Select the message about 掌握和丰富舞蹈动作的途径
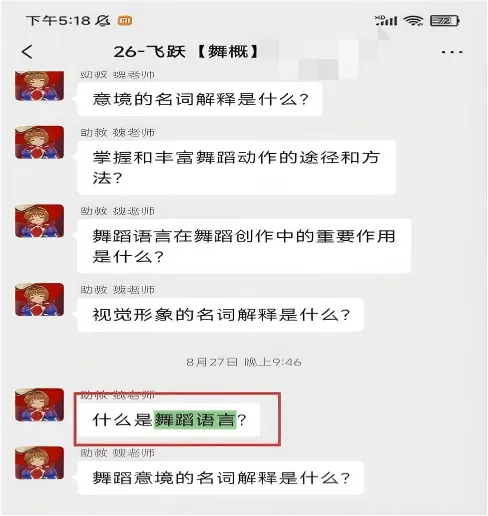Image resolution: width=488 pixels, height=516 pixels. pos(236,168)
